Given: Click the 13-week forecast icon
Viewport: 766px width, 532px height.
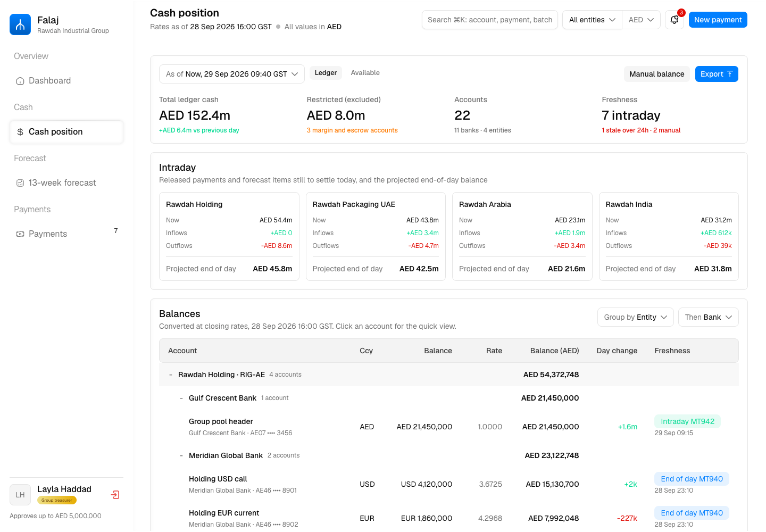Looking at the screenshot, I should tap(20, 183).
